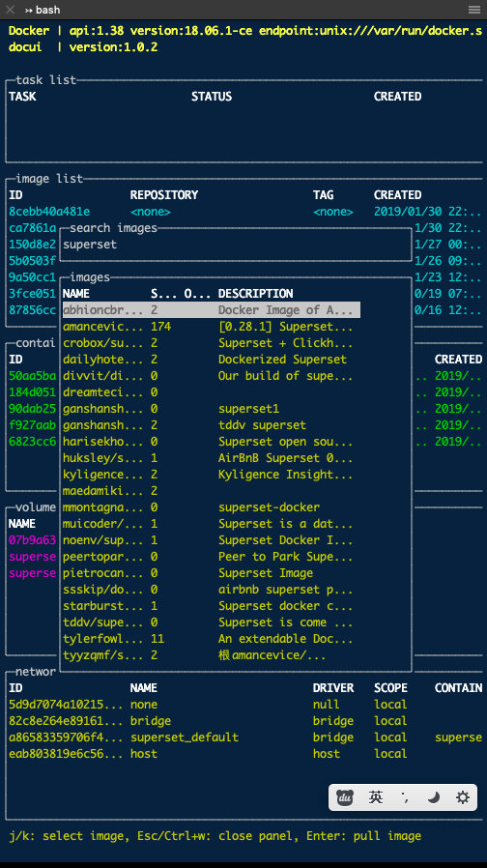This screenshot has height=868, width=487.
Task: Toggle punctuation mode icon in input toolbar
Action: coord(405,797)
